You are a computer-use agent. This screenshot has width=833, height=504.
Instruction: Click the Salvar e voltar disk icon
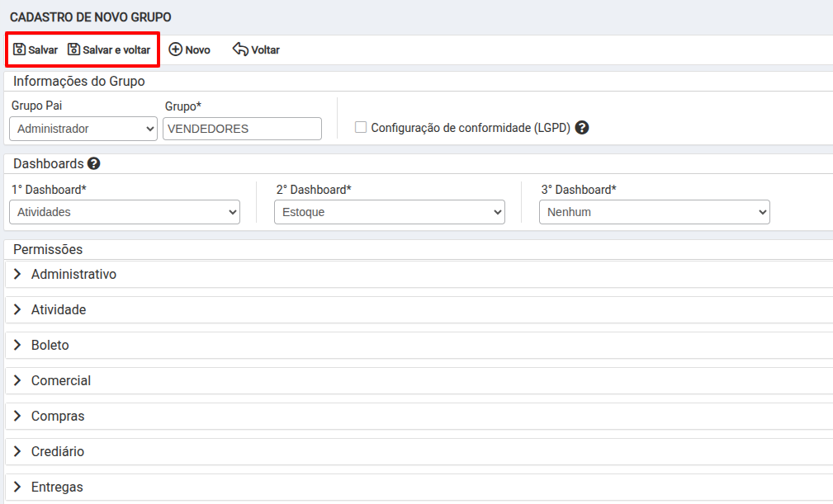[x=73, y=49]
